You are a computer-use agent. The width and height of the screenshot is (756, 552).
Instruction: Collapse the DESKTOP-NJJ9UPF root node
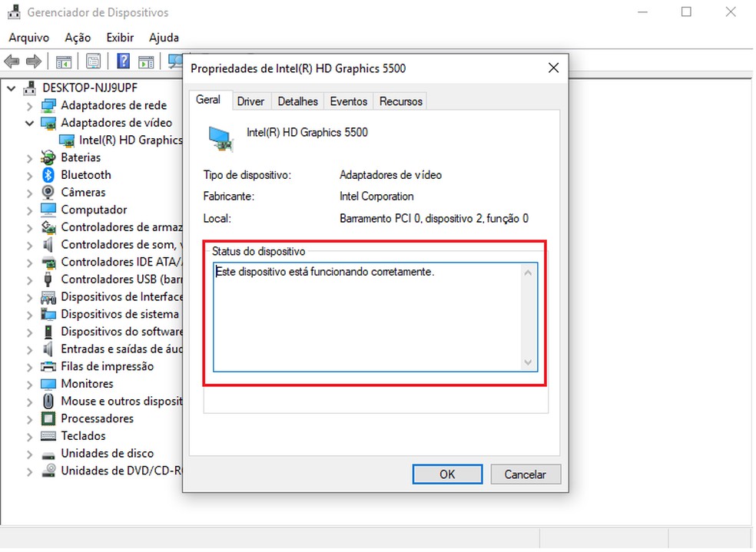click(11, 88)
